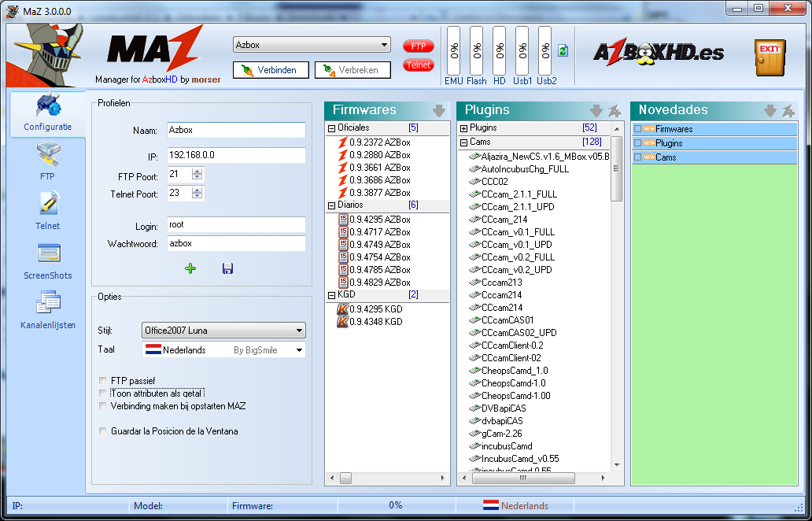This screenshot has height=521, width=812.
Task: Click the Plugins panel install icon
Action: [615, 110]
